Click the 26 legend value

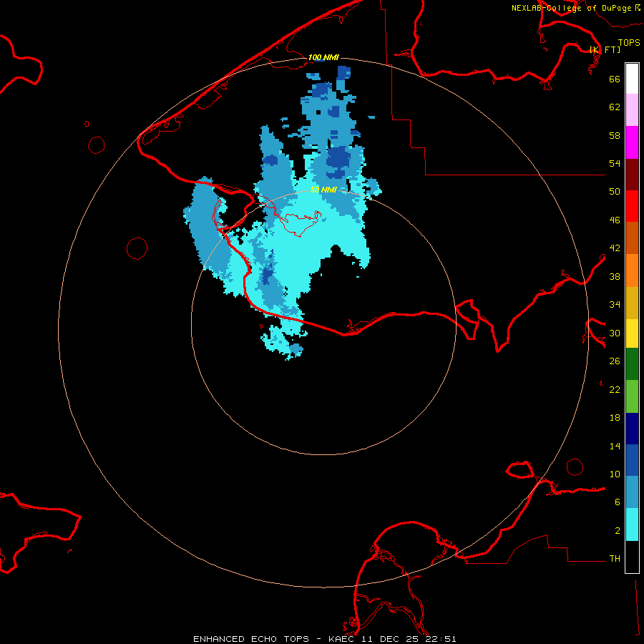[x=615, y=361]
